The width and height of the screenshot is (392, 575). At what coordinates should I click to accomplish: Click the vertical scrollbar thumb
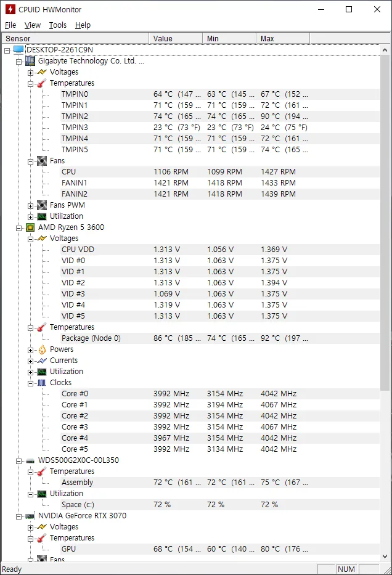click(x=385, y=223)
